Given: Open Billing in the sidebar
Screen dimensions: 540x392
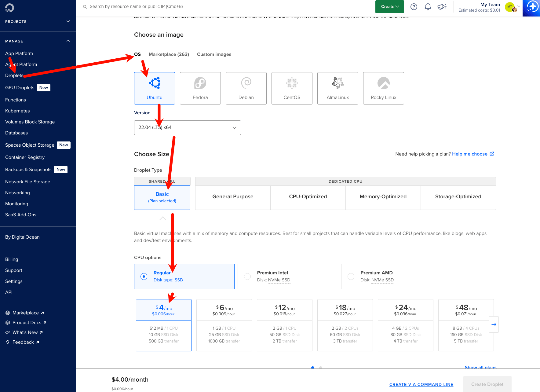Looking at the screenshot, I should point(12,259).
